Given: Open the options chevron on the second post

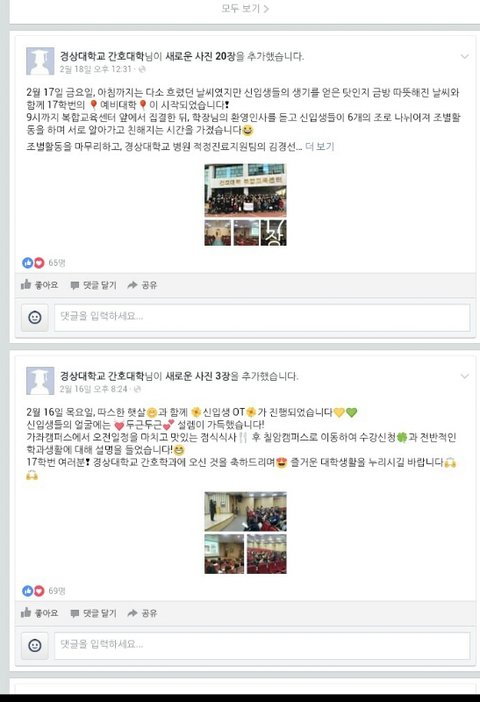Looking at the screenshot, I should pos(464,376).
